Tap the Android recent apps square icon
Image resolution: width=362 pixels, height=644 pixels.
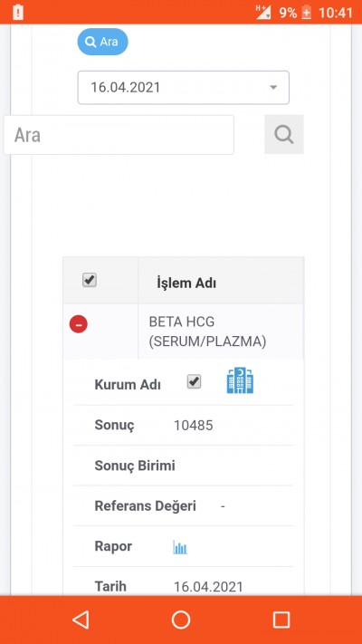pyautogui.click(x=281, y=620)
